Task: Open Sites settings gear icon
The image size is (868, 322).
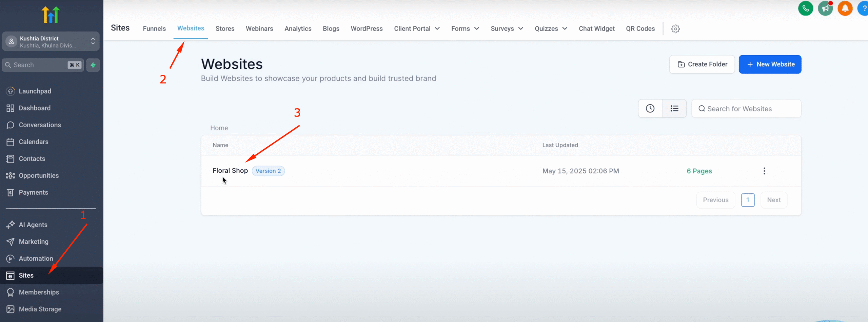Action: pyautogui.click(x=675, y=29)
